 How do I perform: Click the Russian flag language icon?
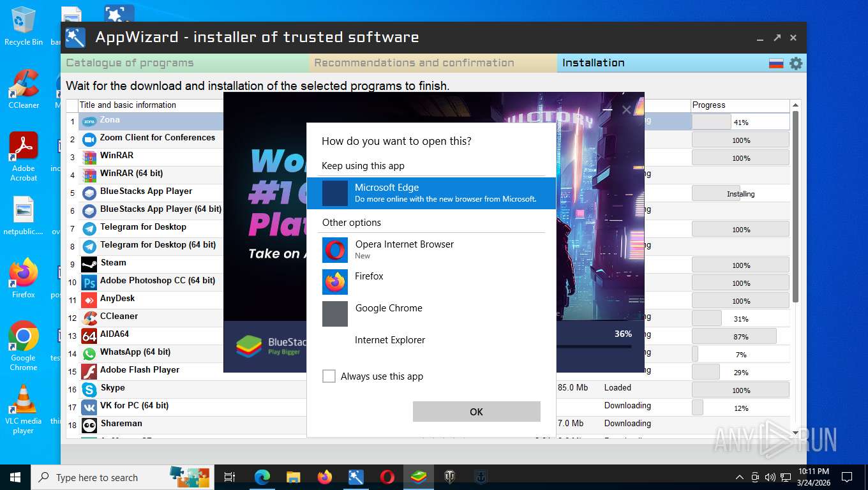tap(776, 63)
